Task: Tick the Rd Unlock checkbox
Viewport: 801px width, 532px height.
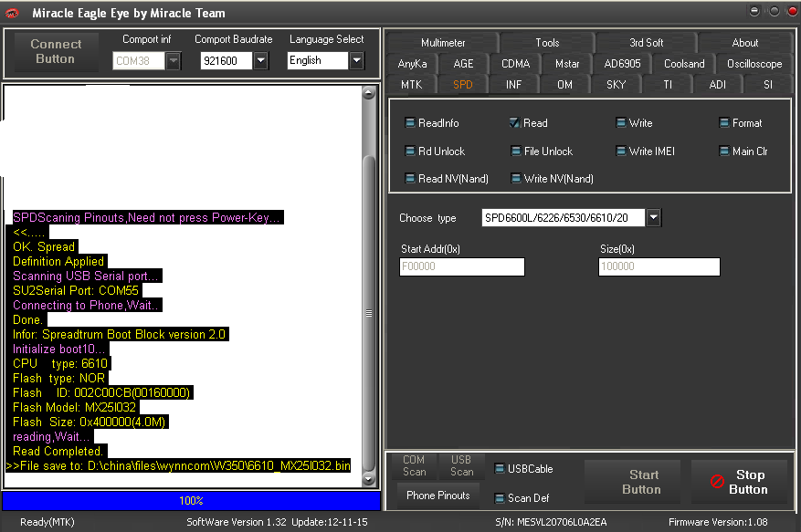Action: tap(410, 151)
